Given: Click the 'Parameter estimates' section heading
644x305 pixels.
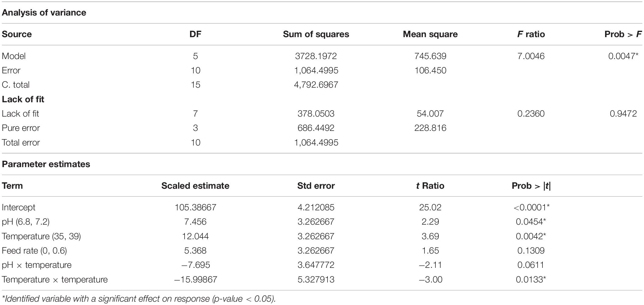Looking at the screenshot, I should pyautogui.click(x=46, y=164).
